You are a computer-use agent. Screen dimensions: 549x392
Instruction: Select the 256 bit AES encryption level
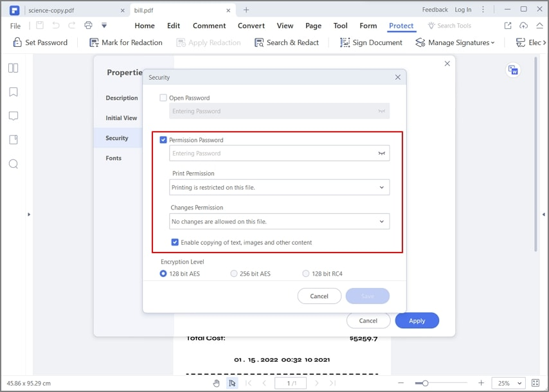click(x=234, y=273)
